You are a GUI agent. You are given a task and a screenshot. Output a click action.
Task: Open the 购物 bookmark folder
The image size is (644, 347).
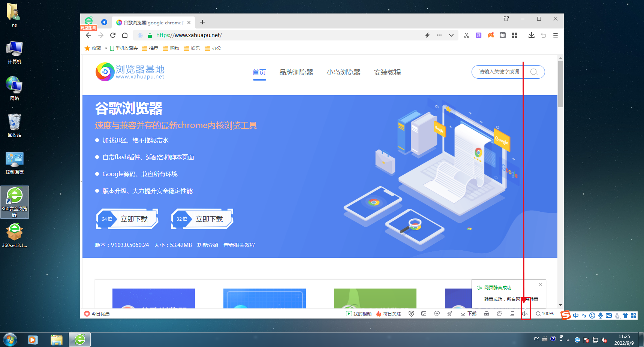tap(171, 48)
